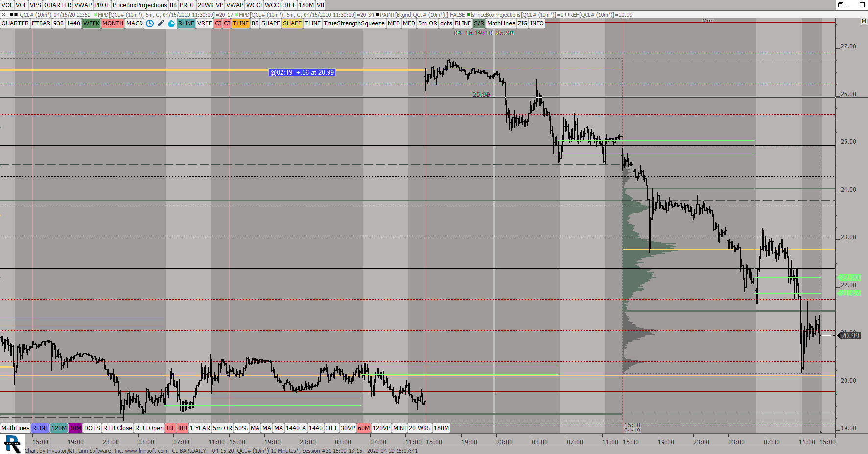Click the black 20.99 current price label
The height and width of the screenshot is (454, 868).
tap(850, 335)
